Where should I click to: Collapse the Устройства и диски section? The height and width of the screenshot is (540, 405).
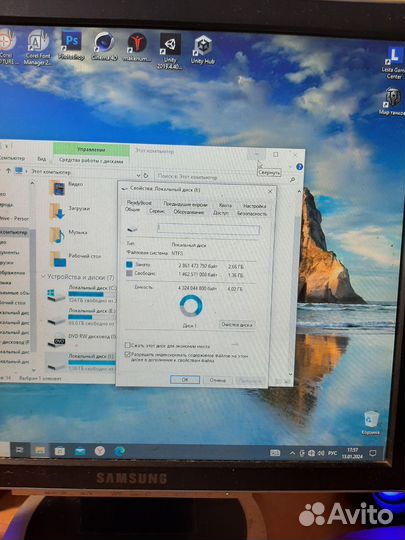pyautogui.click(x=43, y=277)
